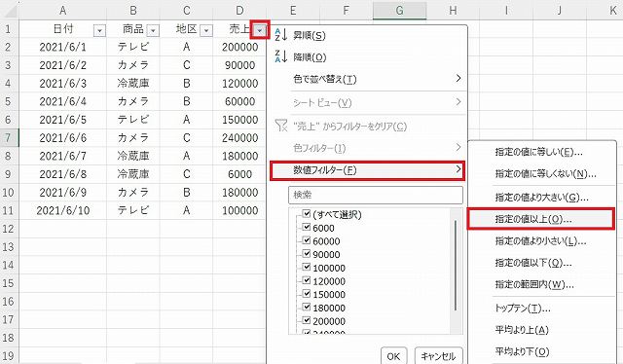Click 冷蔵庫 cell in row 4

133,83
